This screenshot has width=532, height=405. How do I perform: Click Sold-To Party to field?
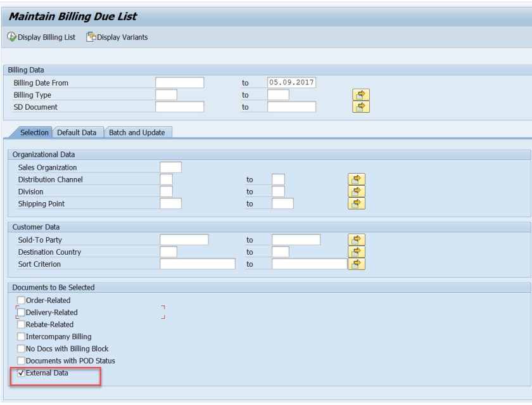pyautogui.click(x=296, y=240)
